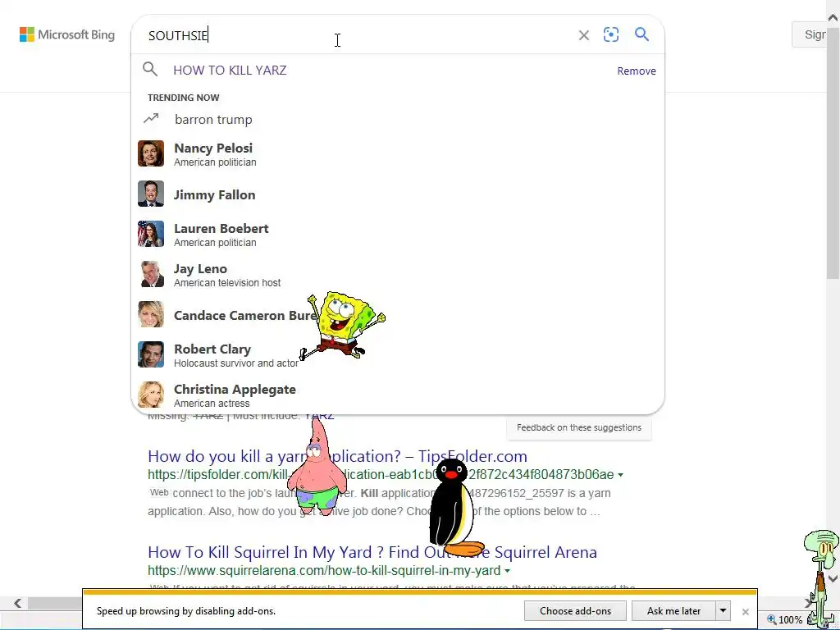Click the 100% zoom level value
840x630 pixels.
point(790,620)
